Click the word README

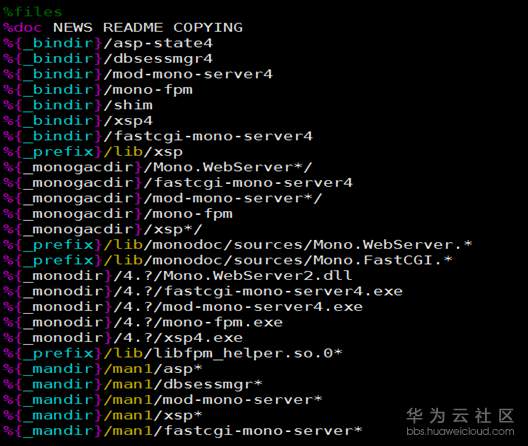(133, 28)
